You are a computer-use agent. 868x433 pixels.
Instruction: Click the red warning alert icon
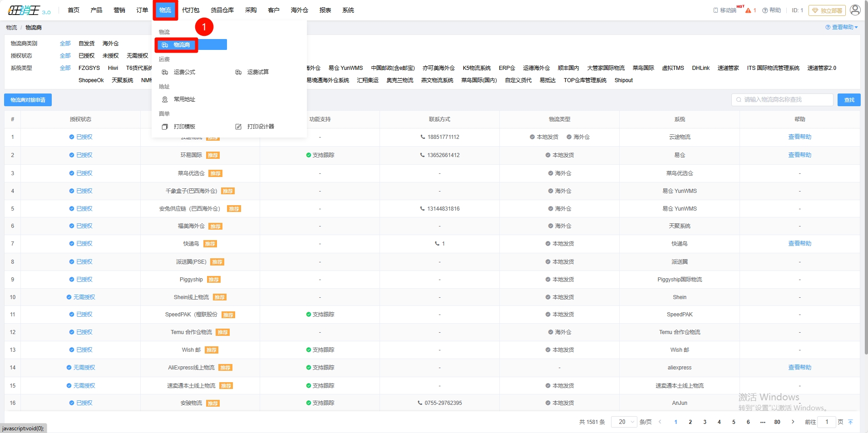[x=748, y=10]
